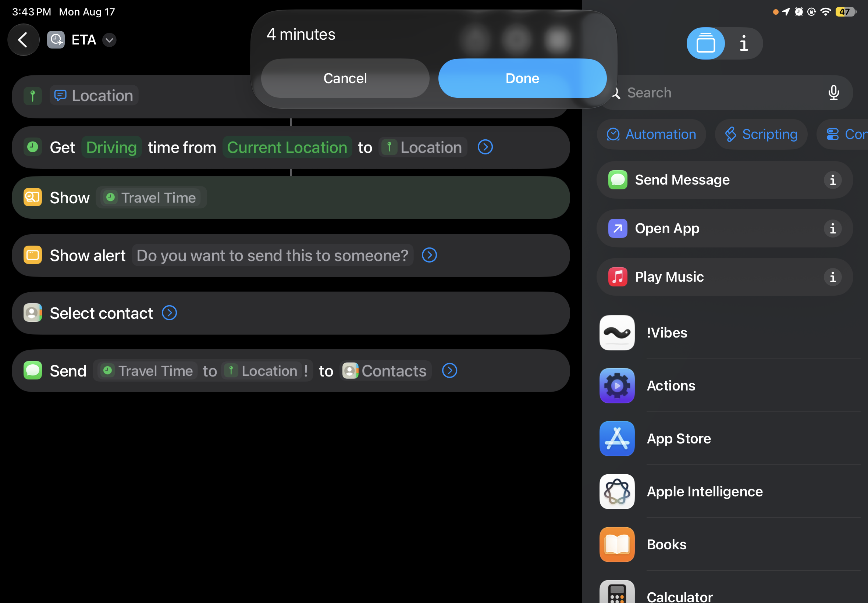Expand the Send message action options
868x603 pixels.
tap(449, 371)
